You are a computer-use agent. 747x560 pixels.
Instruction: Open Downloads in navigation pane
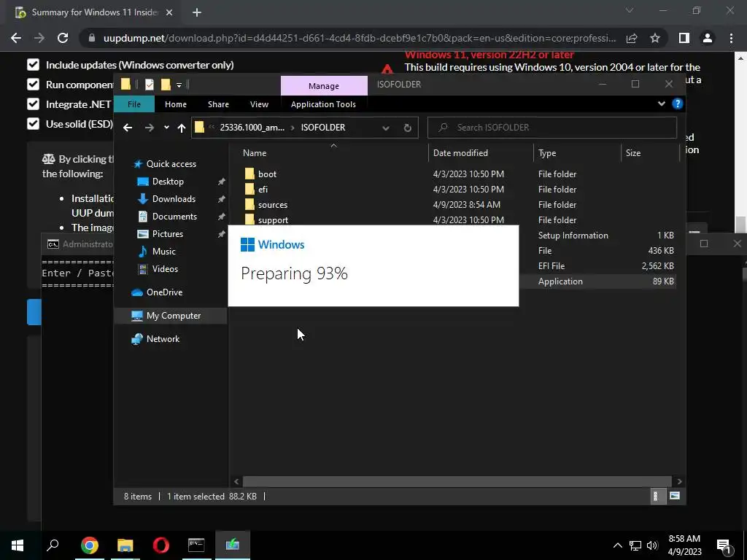click(174, 199)
